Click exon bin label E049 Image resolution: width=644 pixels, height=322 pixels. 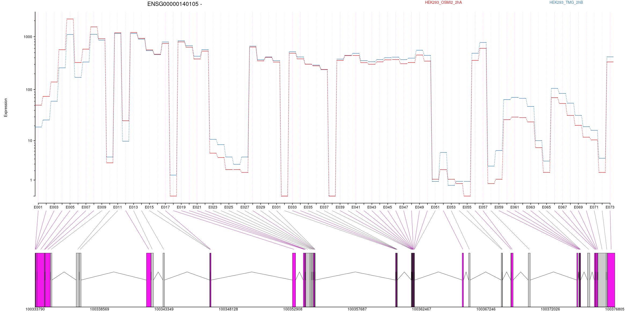click(419, 207)
